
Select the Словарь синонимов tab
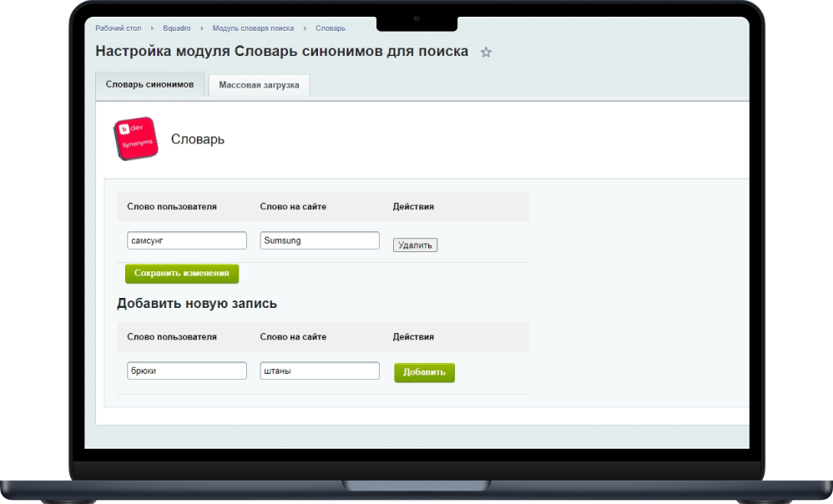149,84
